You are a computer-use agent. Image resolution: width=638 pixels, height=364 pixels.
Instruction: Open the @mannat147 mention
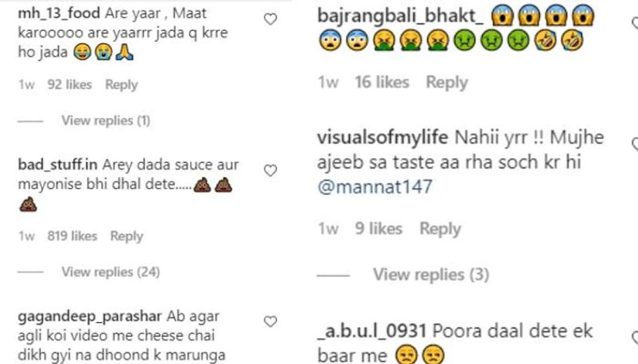coord(374,187)
